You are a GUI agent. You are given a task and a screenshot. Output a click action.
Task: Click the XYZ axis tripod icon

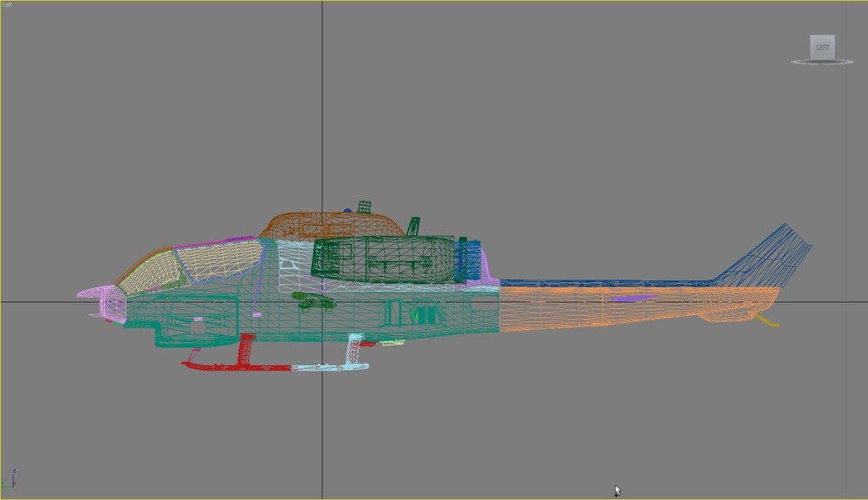pyautogui.click(x=10, y=479)
